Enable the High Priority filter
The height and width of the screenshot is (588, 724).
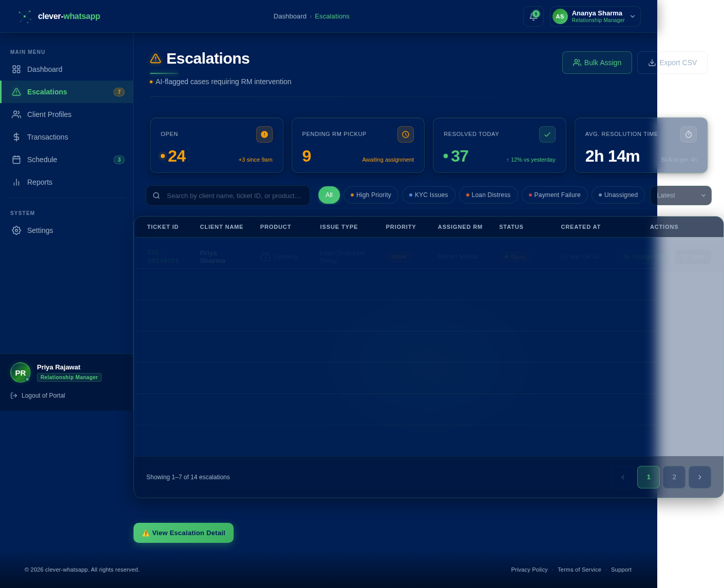(370, 195)
